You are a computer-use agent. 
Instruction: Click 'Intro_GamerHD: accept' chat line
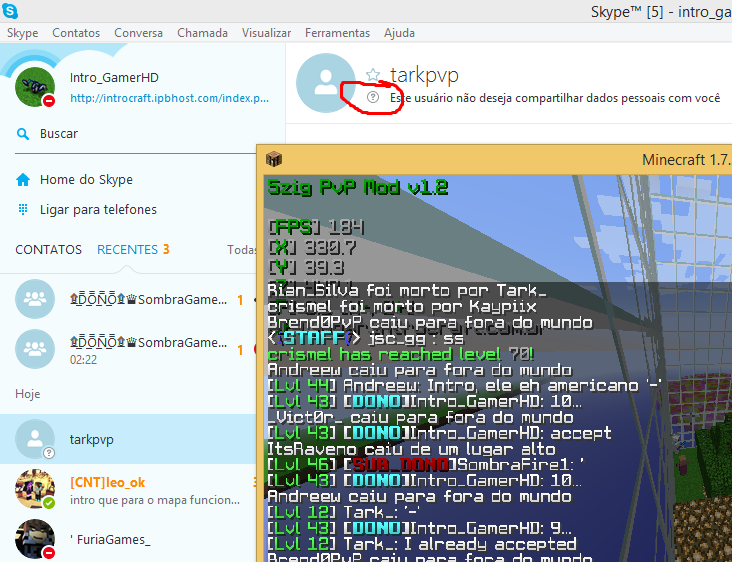pyautogui.click(x=439, y=433)
